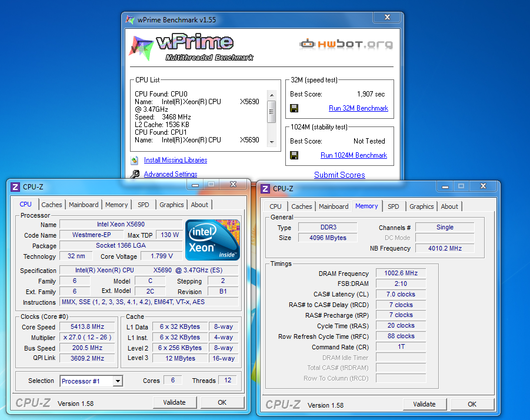Screen dimensions: 530x420
Task: Click the left CPU-Z window title icon
Action: (x=15, y=187)
